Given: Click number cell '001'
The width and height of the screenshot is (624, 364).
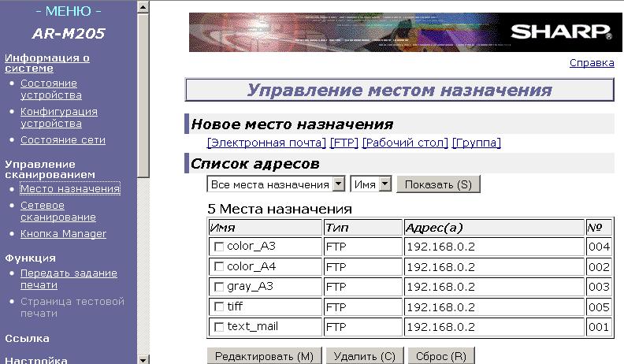Looking at the screenshot, I should coord(599,327).
